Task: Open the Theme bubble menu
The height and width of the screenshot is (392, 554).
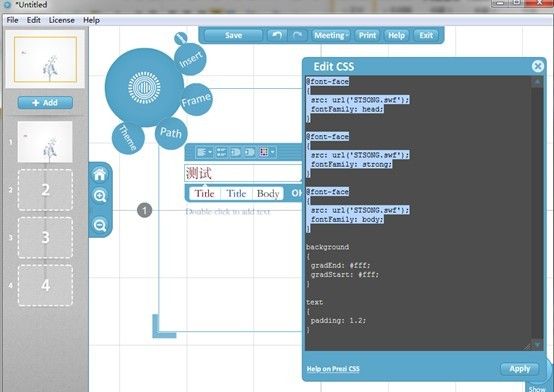Action: pos(128,138)
